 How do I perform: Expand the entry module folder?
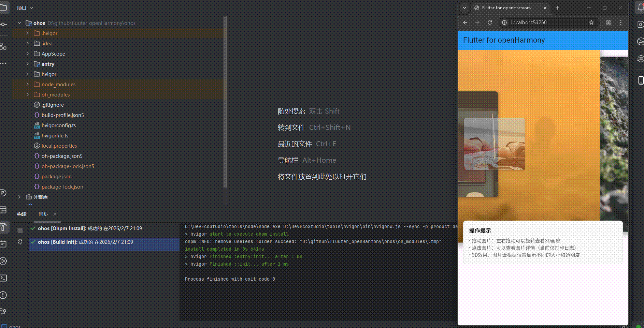28,64
